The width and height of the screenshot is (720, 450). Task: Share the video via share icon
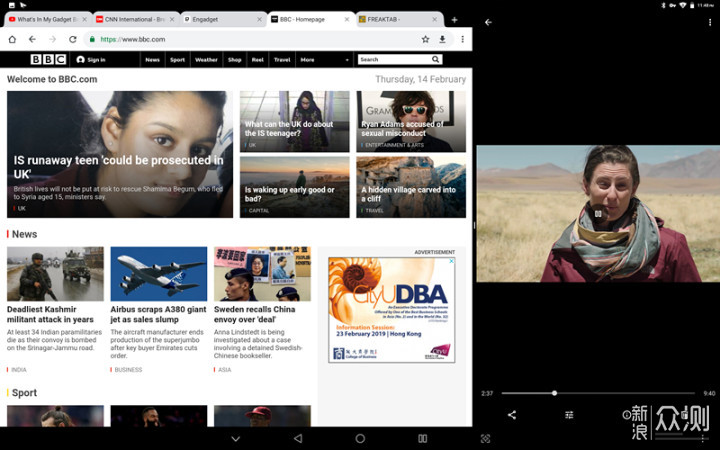click(512, 415)
